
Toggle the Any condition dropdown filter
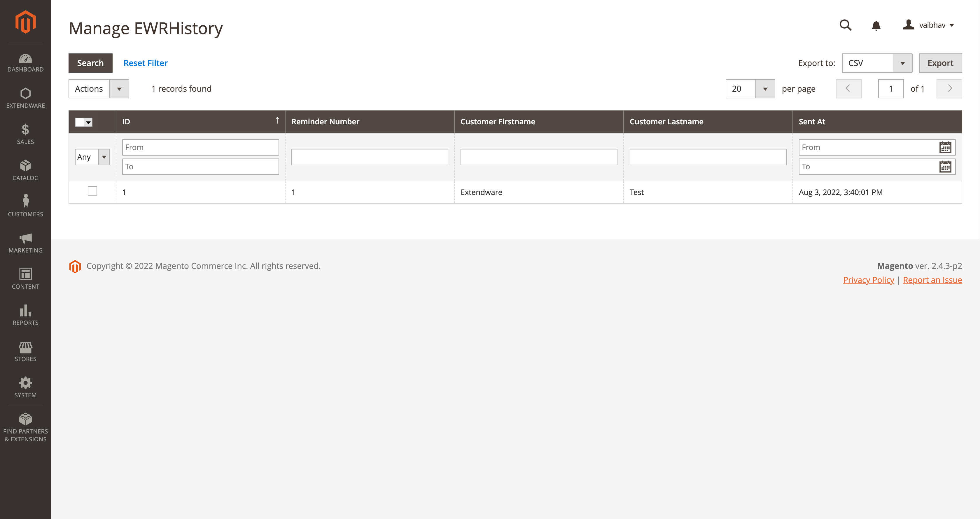pos(104,157)
